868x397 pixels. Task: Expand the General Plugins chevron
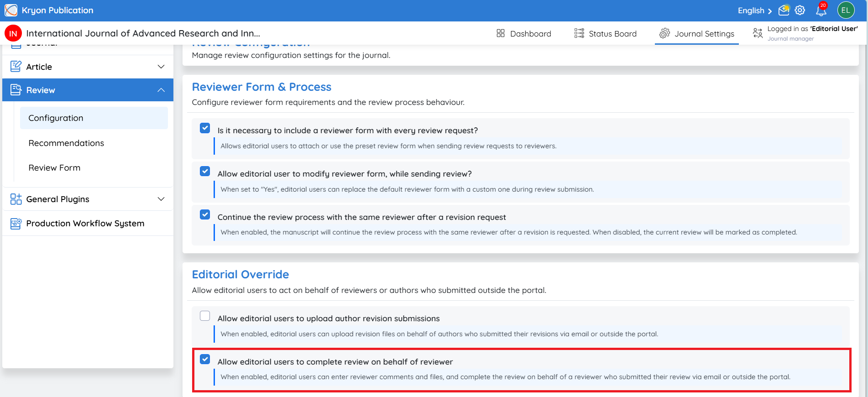pyautogui.click(x=161, y=199)
